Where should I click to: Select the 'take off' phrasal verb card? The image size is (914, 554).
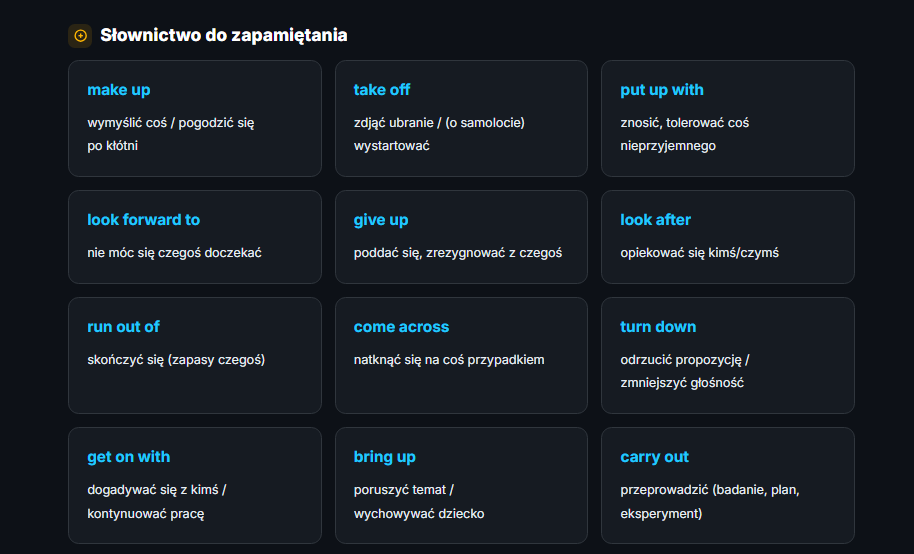tap(461, 118)
